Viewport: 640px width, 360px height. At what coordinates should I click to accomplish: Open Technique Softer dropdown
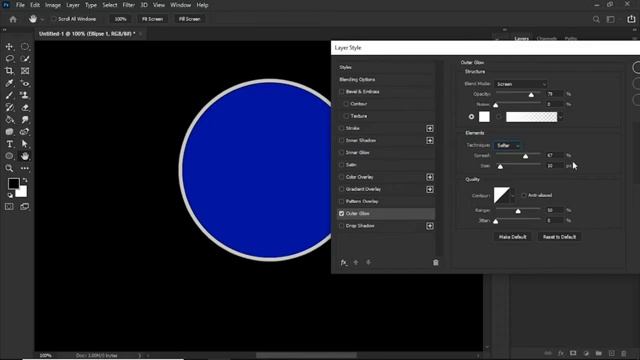(x=507, y=145)
